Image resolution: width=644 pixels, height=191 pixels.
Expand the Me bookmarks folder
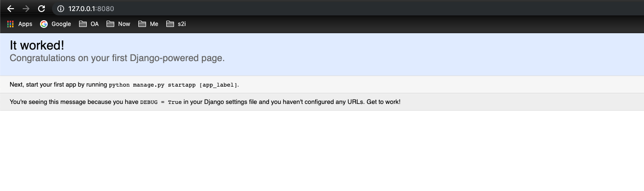(148, 24)
